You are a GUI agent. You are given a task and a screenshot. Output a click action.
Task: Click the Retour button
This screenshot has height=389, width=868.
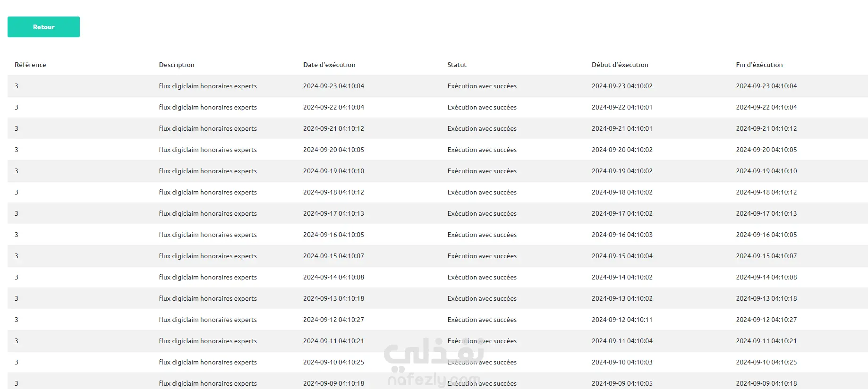click(43, 27)
